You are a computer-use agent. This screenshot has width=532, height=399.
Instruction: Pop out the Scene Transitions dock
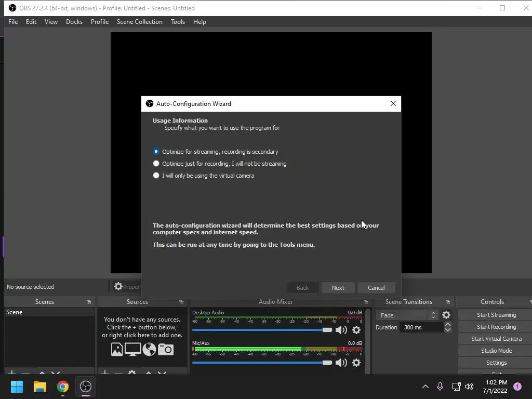point(447,302)
